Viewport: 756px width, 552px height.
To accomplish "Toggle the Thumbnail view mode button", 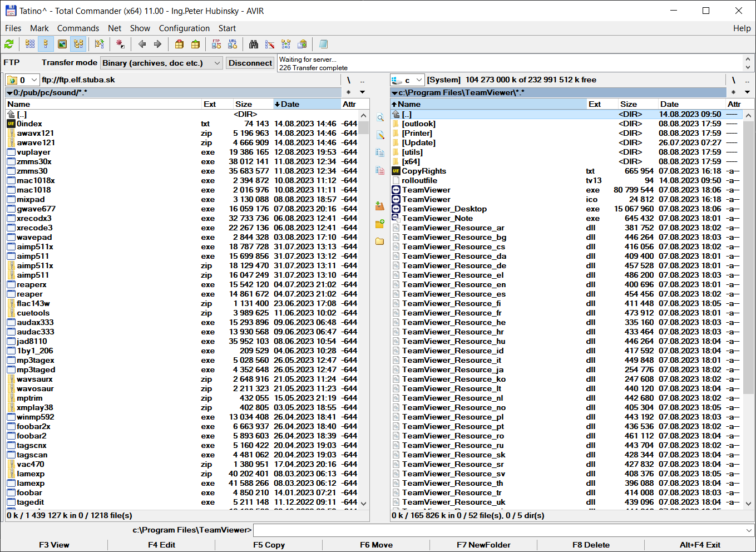I will coord(62,44).
